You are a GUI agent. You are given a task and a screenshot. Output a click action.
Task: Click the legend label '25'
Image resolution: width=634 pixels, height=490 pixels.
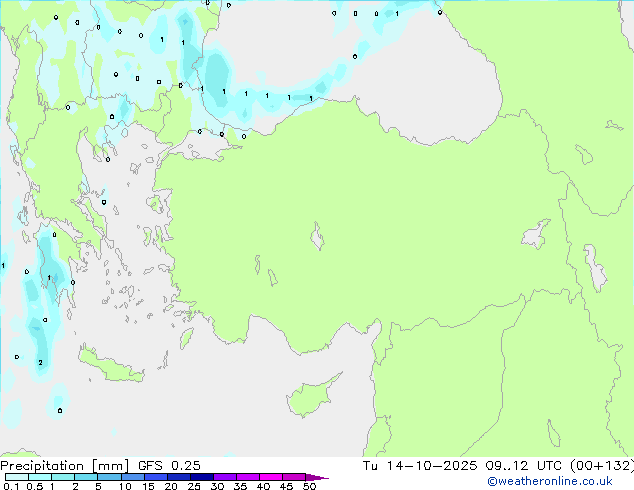click(x=194, y=486)
